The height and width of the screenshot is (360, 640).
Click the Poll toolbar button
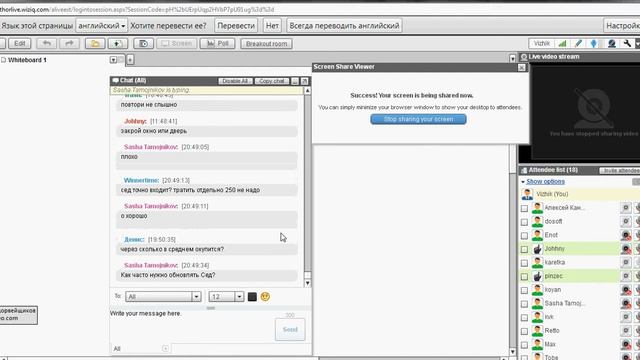[218, 43]
